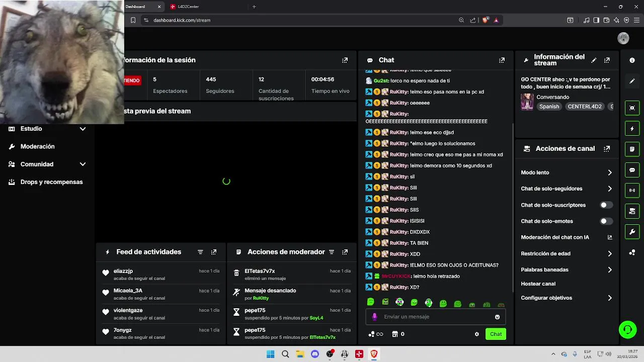Click Gu2st username in chat
This screenshot has width=644, height=362.
(381, 81)
